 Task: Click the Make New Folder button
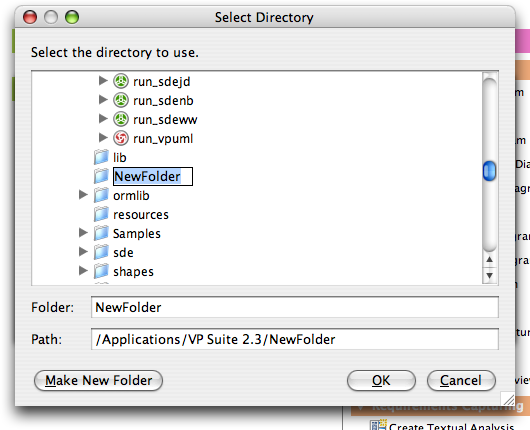[x=98, y=380]
